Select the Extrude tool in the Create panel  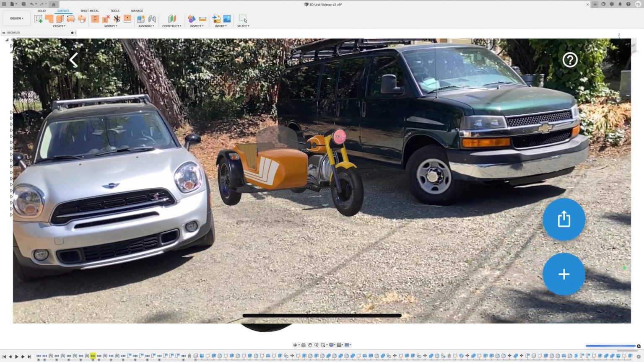[x=59, y=18]
